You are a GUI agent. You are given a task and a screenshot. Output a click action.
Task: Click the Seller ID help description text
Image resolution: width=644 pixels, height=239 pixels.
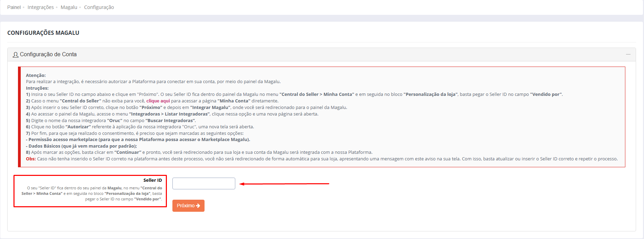[92, 193]
